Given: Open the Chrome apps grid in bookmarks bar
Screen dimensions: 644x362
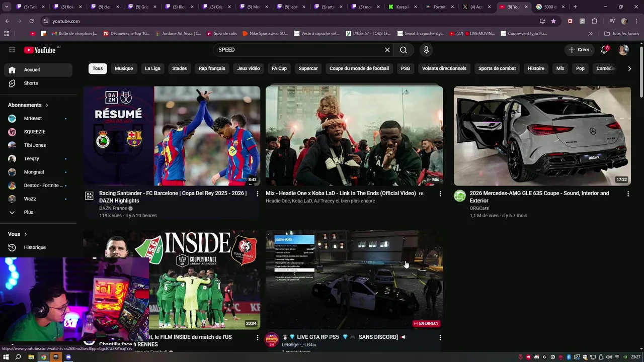Looking at the screenshot, I should click(x=7, y=34).
